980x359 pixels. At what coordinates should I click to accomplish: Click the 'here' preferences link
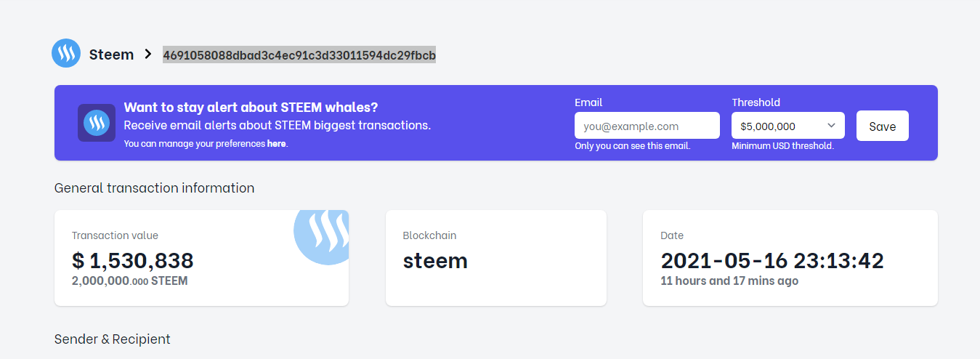tap(276, 144)
